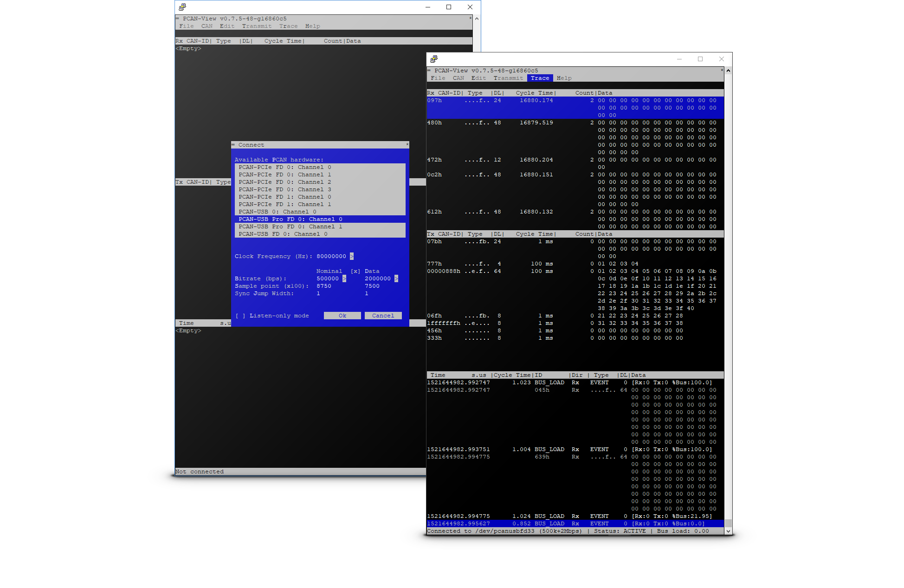Cancel the Connect dialog
Screen dimensions: 904x588
(383, 316)
